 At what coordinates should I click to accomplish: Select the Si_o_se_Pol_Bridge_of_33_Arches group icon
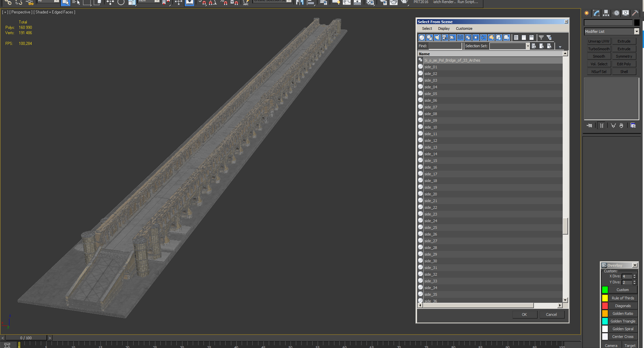[420, 60]
